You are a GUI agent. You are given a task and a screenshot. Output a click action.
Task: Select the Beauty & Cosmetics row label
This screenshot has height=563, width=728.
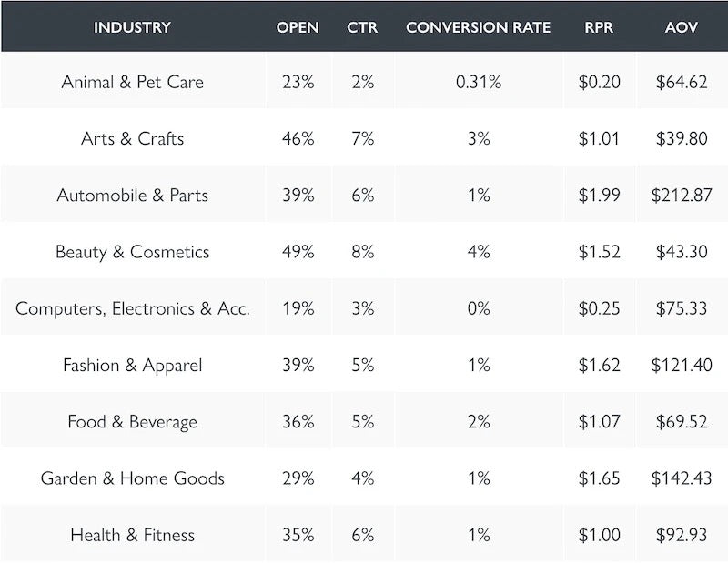pos(132,252)
